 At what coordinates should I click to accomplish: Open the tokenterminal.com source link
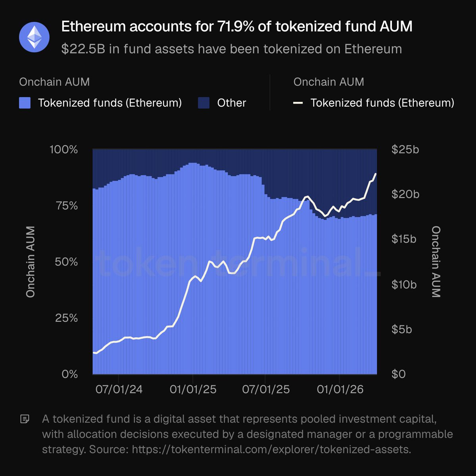point(271,449)
